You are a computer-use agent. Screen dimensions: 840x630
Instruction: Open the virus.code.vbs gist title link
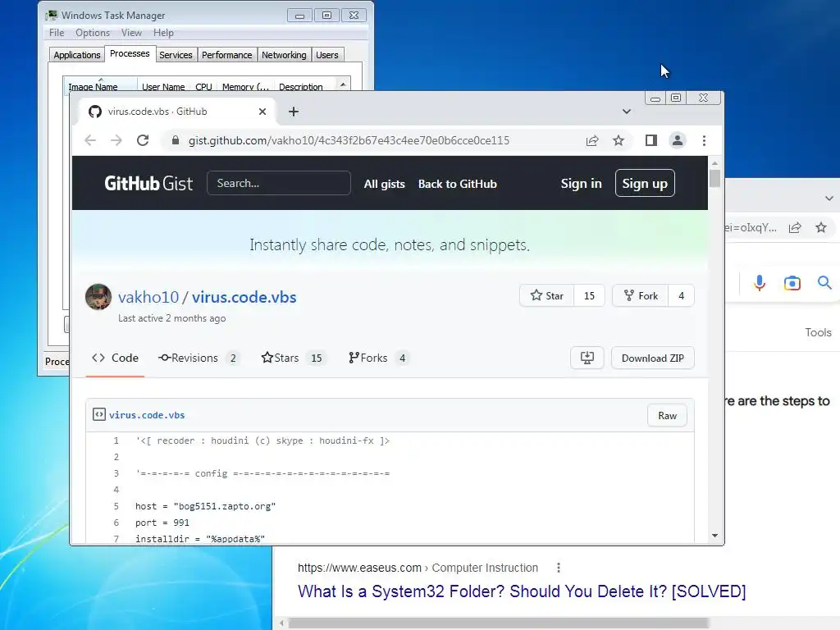[244, 297]
